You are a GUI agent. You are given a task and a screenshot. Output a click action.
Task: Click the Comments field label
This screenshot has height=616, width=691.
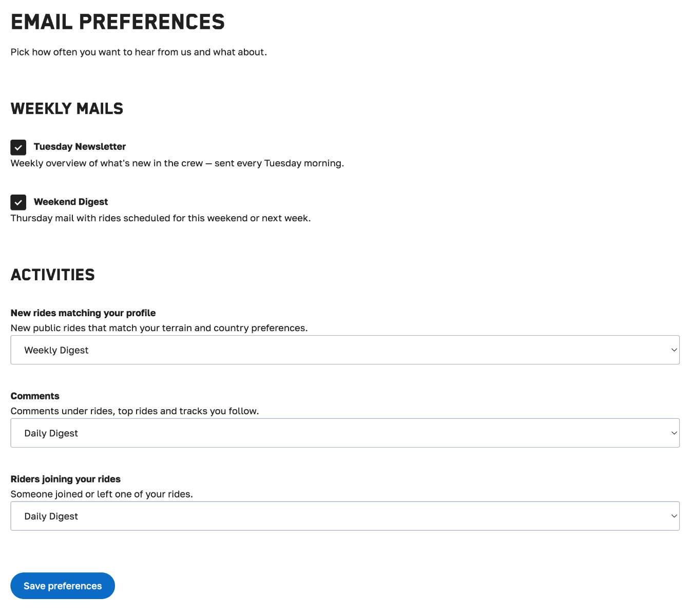point(35,396)
